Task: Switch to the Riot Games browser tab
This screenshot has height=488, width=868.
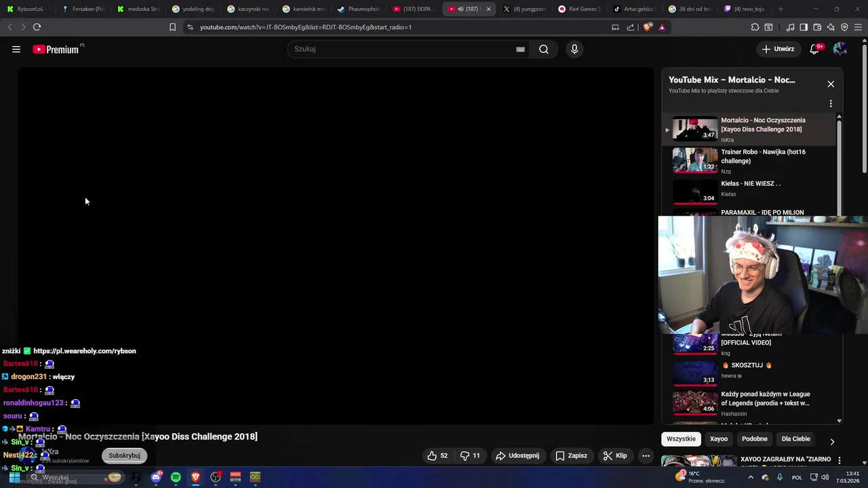Action: click(x=580, y=9)
